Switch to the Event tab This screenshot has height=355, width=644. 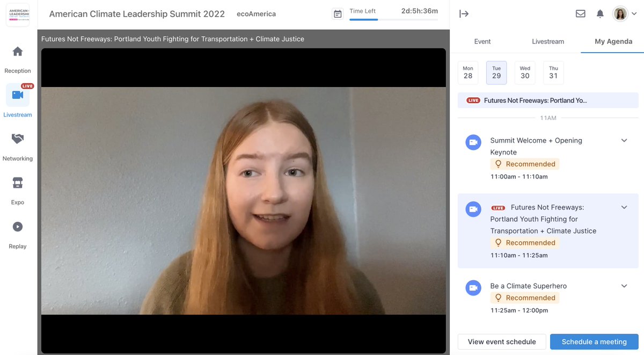tap(482, 41)
